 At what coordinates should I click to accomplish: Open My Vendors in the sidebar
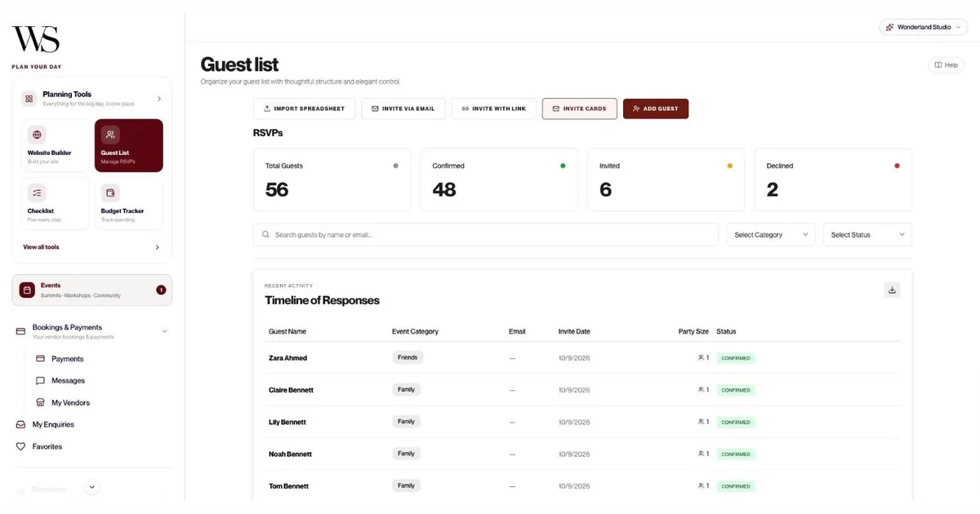point(71,403)
